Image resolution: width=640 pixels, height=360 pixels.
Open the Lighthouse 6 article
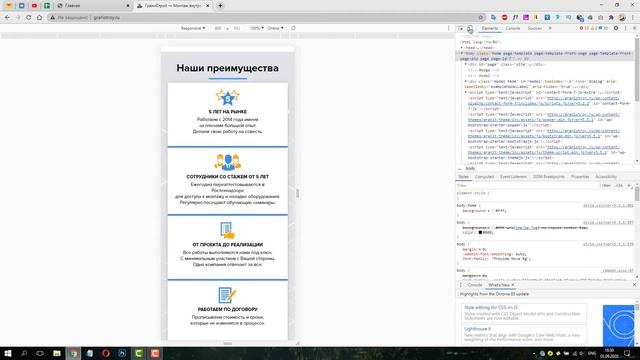[x=477, y=329]
